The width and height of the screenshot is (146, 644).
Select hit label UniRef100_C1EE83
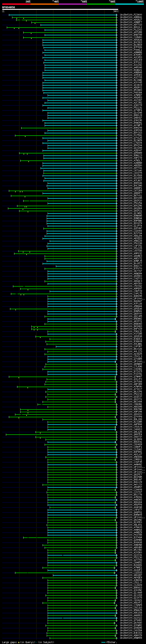[x=131, y=572]
